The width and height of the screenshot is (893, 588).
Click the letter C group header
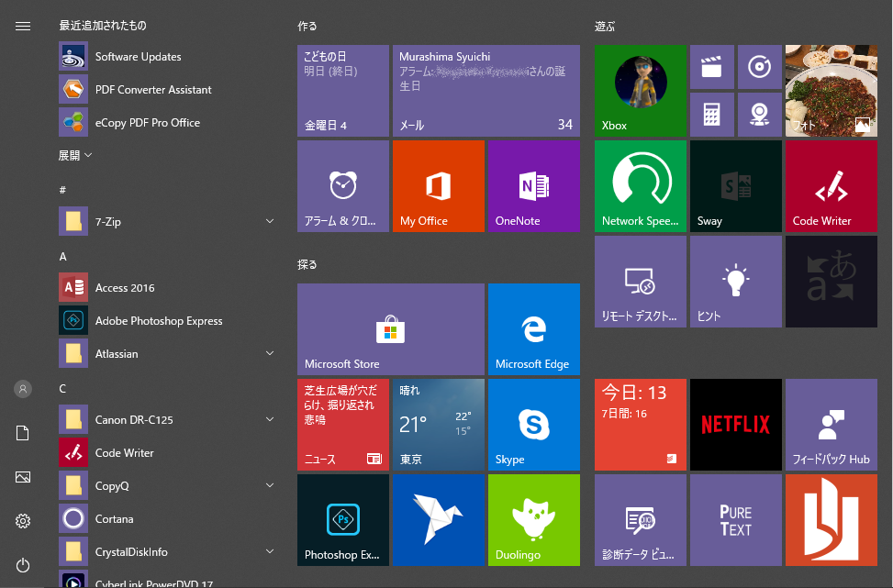62,389
